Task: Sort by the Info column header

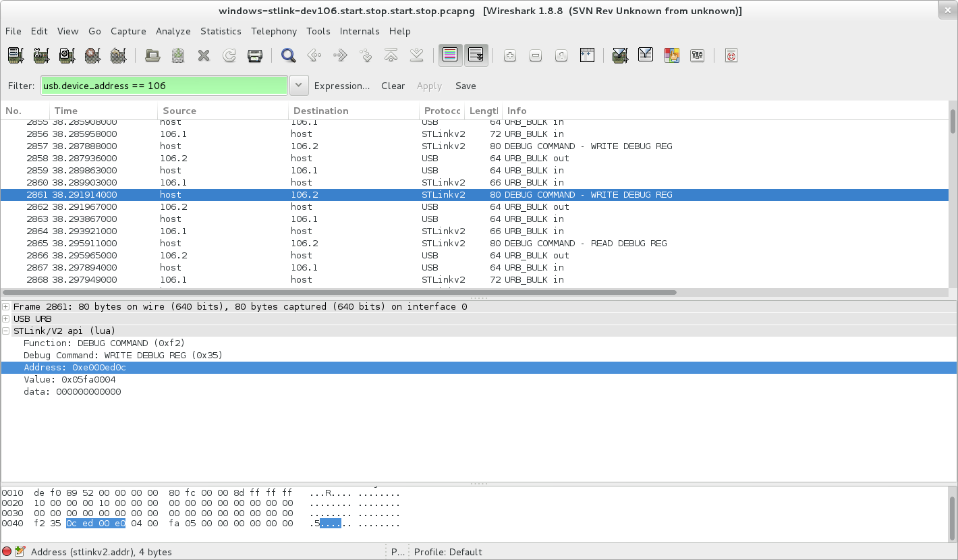Action: tap(725, 111)
